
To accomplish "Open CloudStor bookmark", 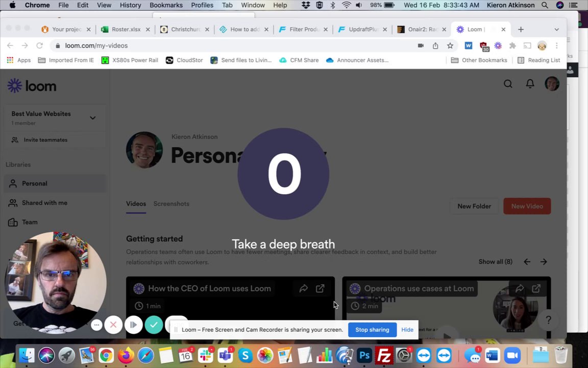I will tap(184, 60).
